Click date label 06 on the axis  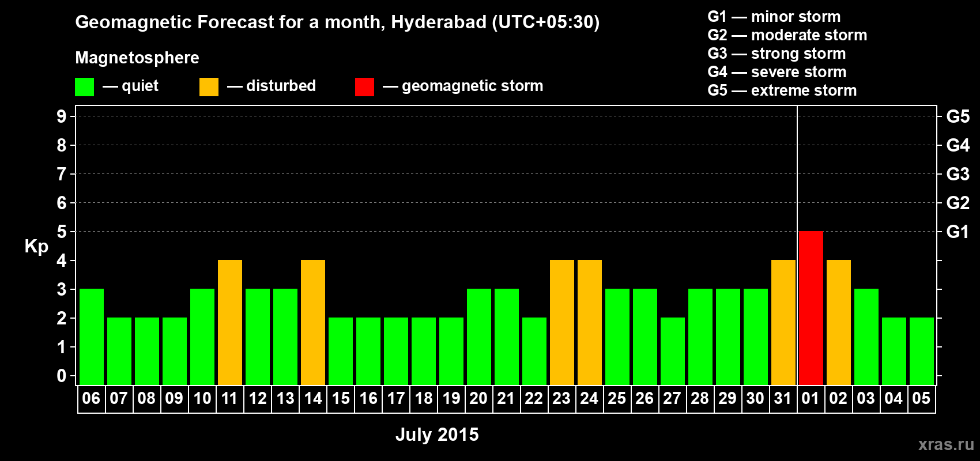click(91, 399)
